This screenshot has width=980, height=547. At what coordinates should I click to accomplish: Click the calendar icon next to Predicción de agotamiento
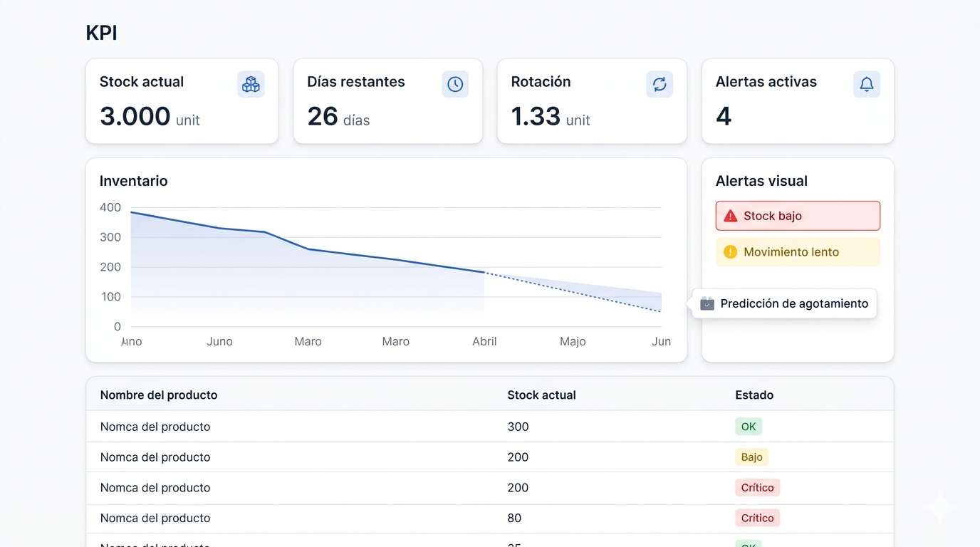click(706, 303)
